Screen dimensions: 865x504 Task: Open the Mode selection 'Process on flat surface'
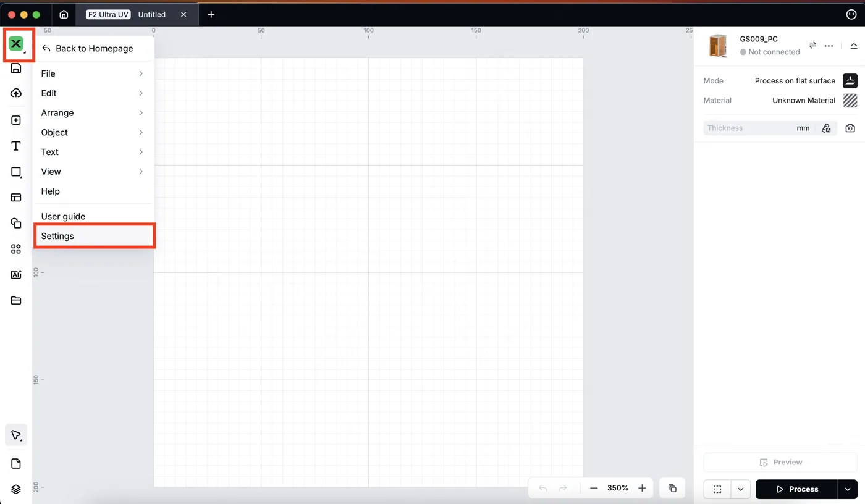795,81
